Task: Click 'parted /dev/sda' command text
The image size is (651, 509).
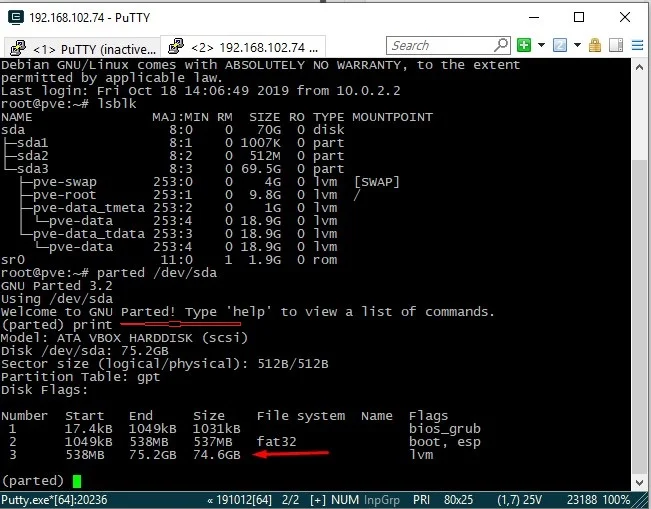Action: pyautogui.click(x=157, y=273)
